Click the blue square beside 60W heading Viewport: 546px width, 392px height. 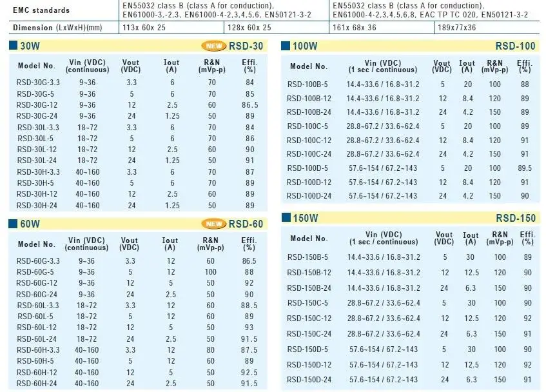(x=13, y=224)
